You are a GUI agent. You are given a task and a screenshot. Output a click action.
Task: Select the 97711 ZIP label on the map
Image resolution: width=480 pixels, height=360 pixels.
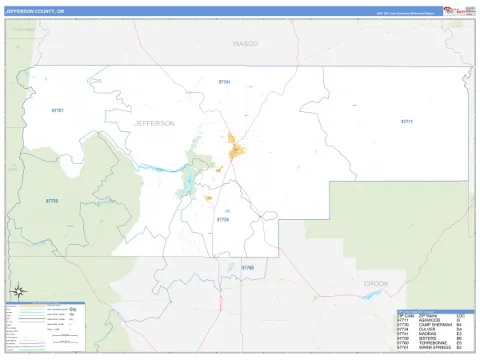click(407, 122)
